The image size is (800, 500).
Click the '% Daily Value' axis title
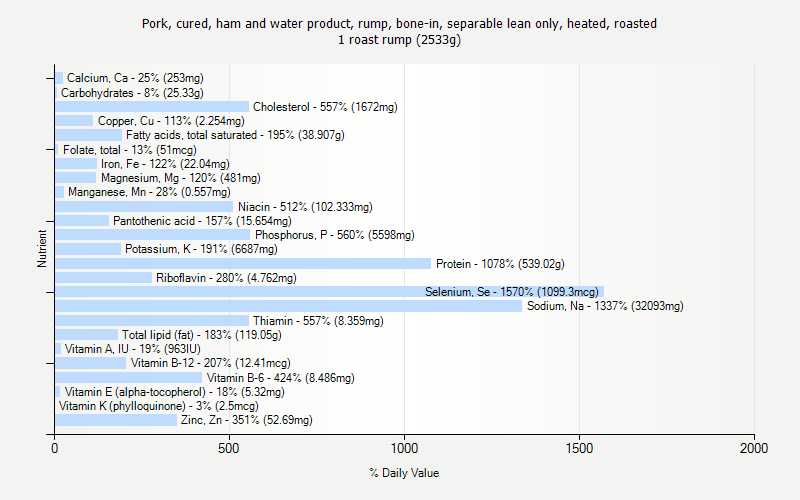[x=404, y=473]
